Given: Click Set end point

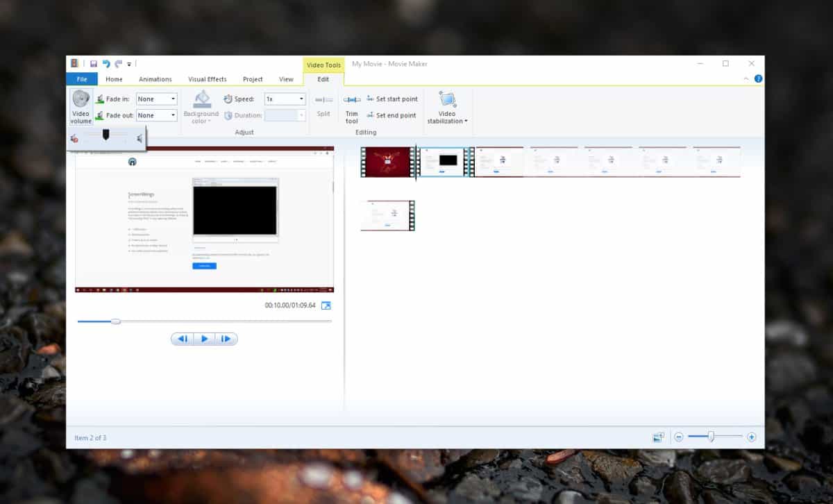Looking at the screenshot, I should [x=392, y=115].
